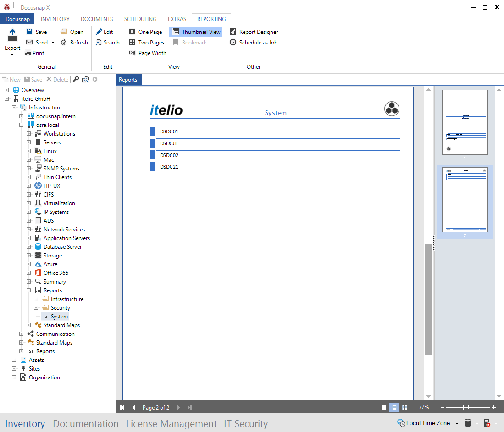Click the magnifier search icon in tree toolbar

click(76, 79)
